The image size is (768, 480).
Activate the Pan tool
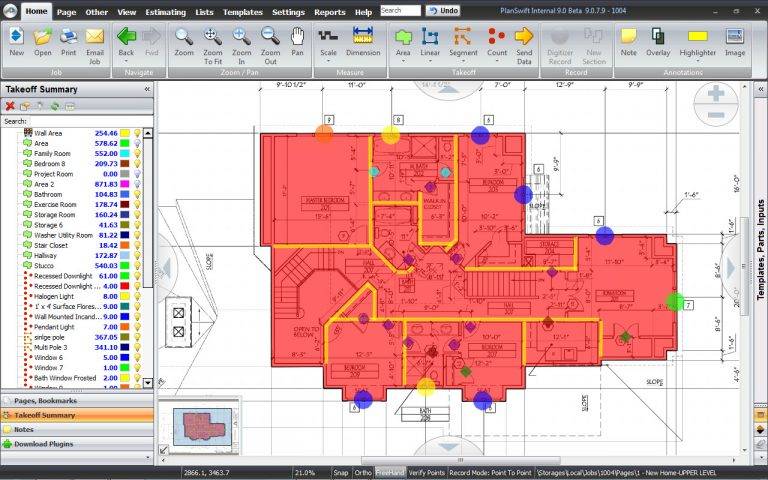coord(298,41)
